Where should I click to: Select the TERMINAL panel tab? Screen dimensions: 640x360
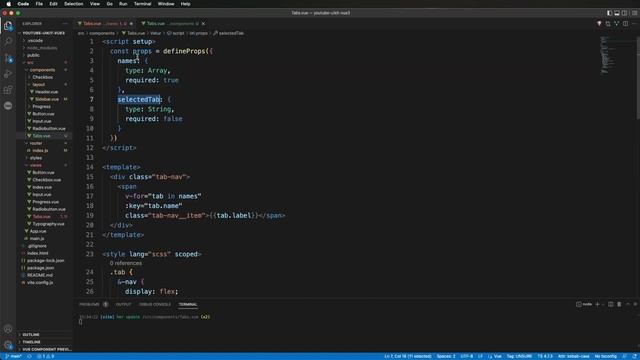click(188, 304)
